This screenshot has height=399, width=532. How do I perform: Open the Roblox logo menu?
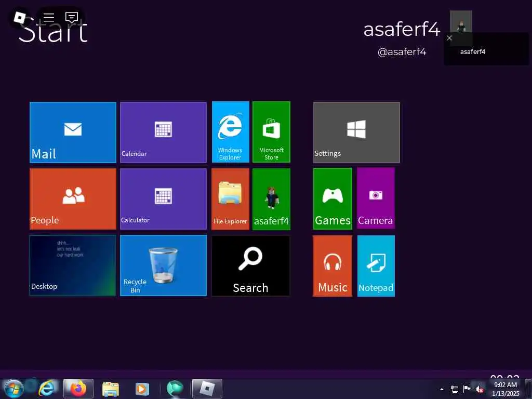(20, 18)
